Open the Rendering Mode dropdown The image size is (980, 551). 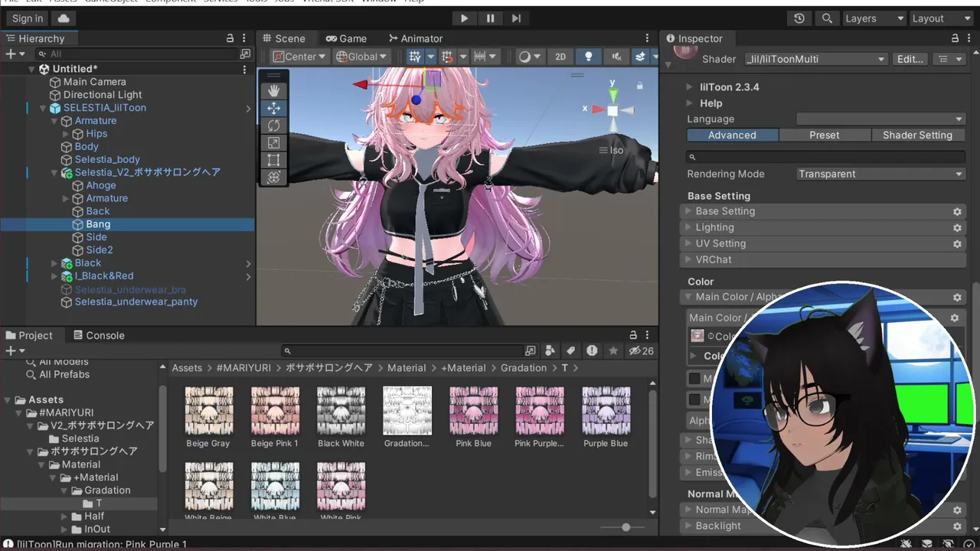tap(880, 174)
